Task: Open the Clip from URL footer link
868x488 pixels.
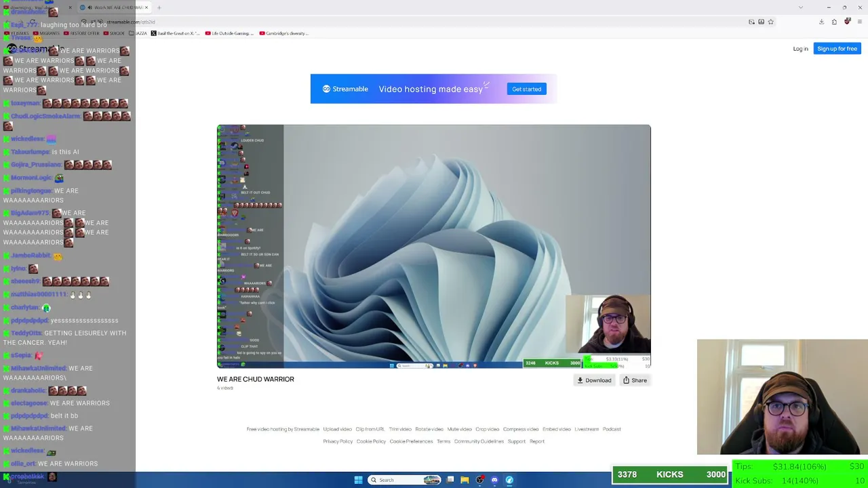Action: (x=370, y=429)
